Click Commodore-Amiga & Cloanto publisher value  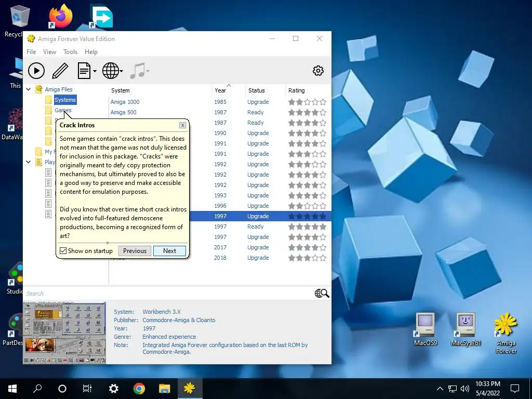point(179,320)
